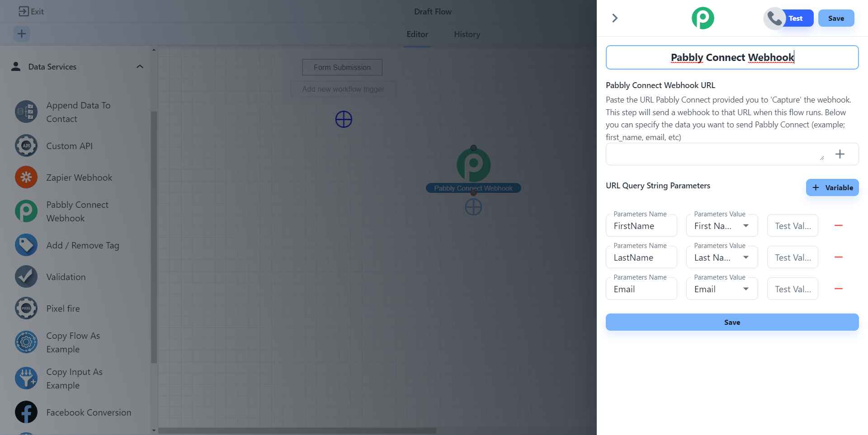The height and width of the screenshot is (435, 868).
Task: Click the Append Data To Contact icon
Action: pos(26,112)
